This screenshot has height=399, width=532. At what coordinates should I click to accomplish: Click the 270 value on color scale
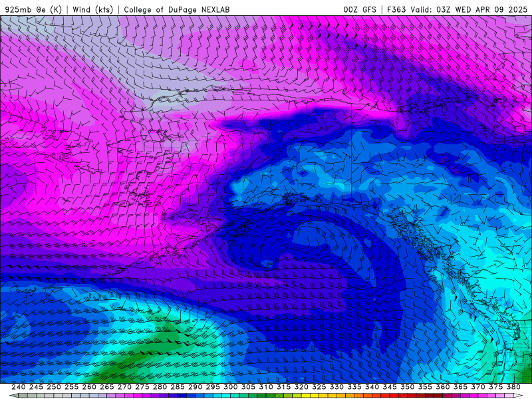click(124, 387)
